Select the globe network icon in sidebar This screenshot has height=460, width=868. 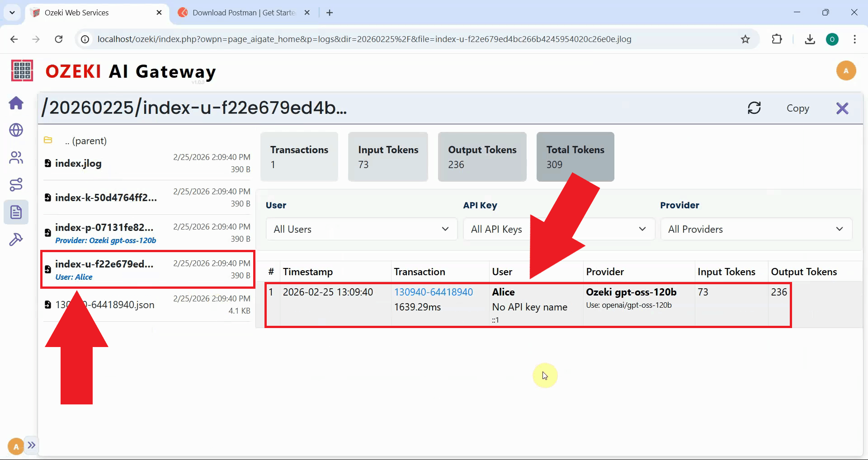[16, 130]
